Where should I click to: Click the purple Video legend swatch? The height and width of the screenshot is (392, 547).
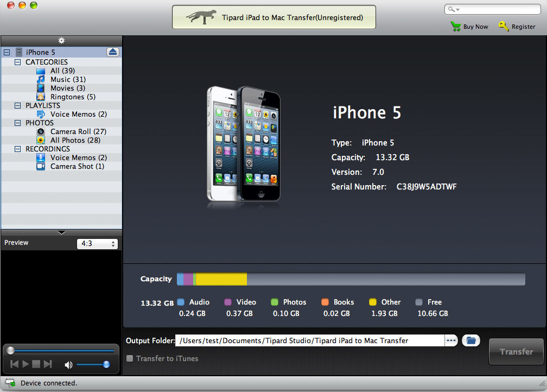click(x=228, y=302)
